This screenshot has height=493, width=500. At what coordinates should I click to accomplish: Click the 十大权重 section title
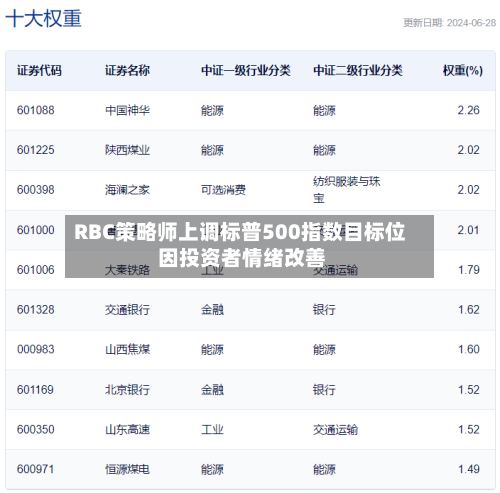pos(44,18)
